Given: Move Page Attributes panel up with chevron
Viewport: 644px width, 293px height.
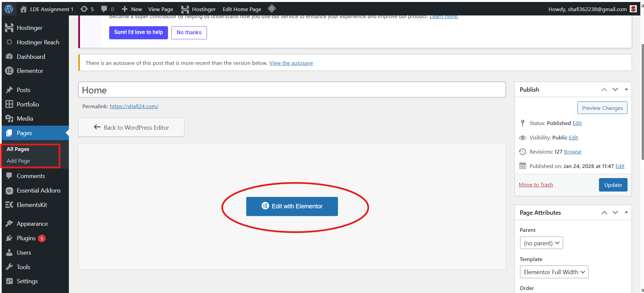Looking at the screenshot, I should click(x=604, y=213).
